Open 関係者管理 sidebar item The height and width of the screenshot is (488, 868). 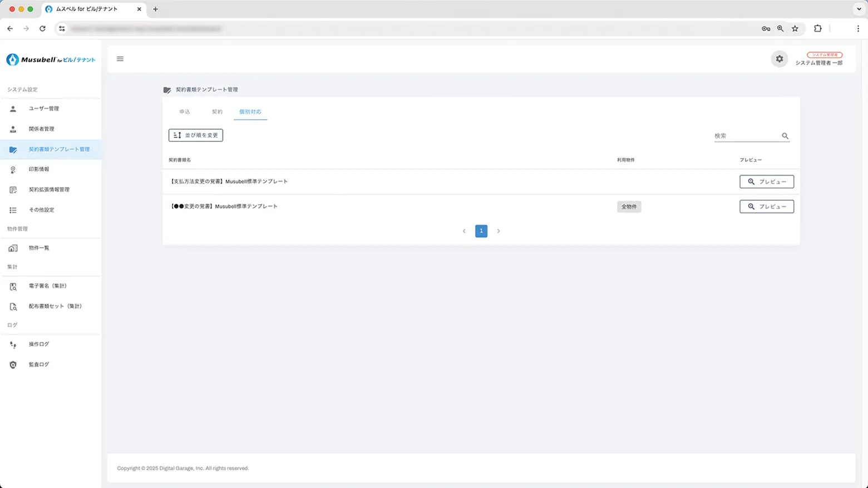(41, 129)
